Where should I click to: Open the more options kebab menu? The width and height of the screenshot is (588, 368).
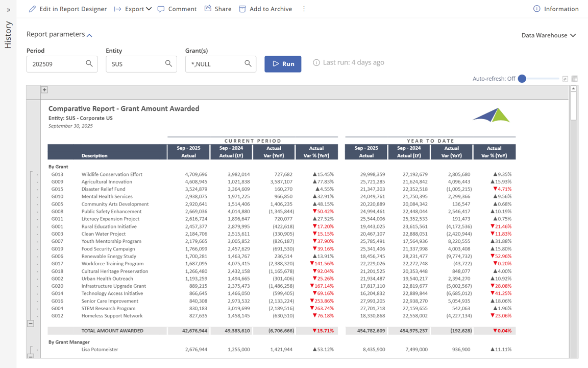tap(304, 9)
